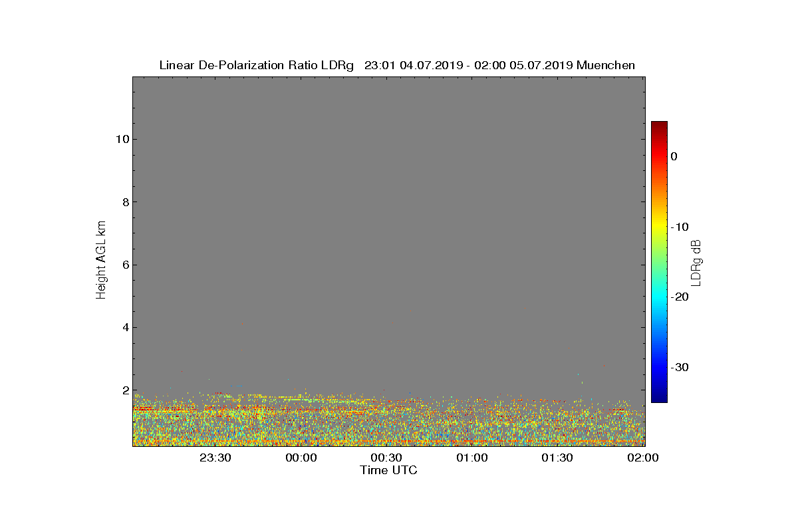Click the Time UTC axis title

click(x=389, y=470)
